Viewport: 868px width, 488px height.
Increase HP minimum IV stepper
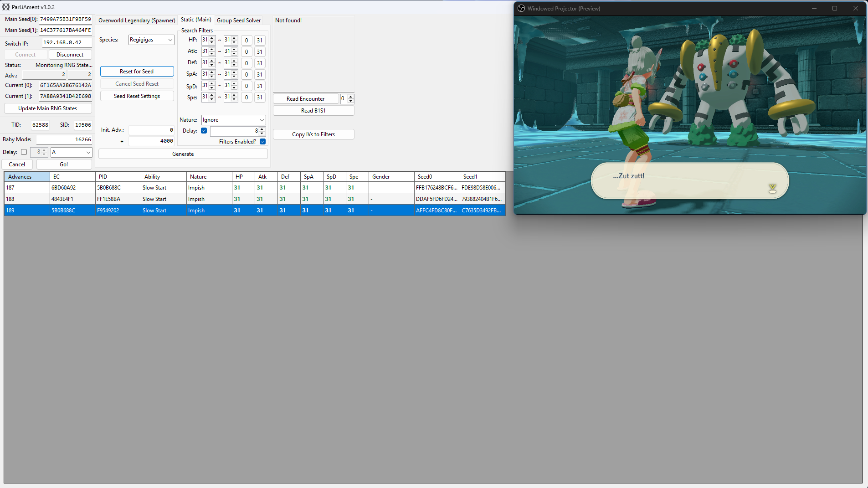click(x=212, y=38)
